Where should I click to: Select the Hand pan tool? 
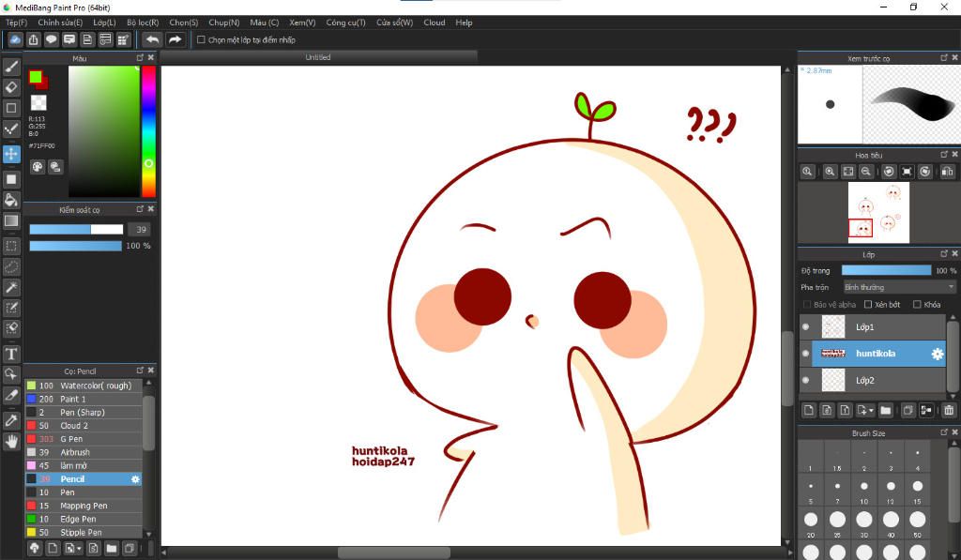(11, 441)
